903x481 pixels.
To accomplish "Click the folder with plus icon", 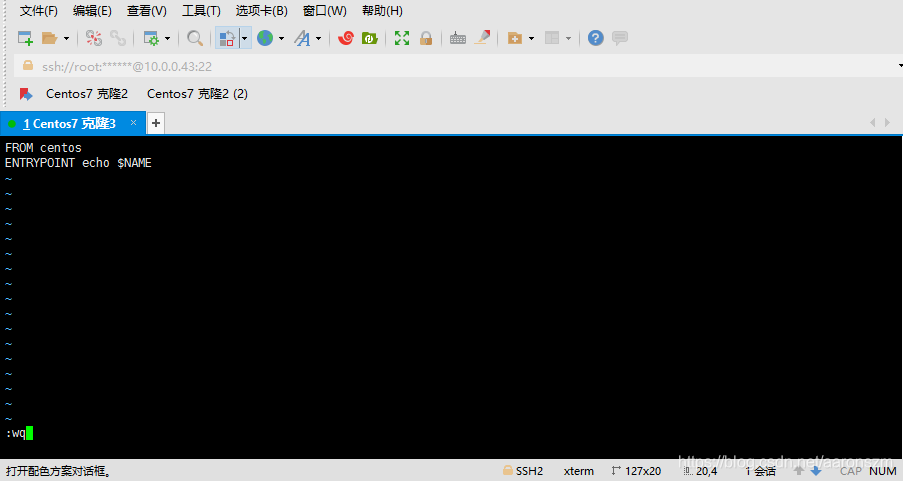I will 515,38.
